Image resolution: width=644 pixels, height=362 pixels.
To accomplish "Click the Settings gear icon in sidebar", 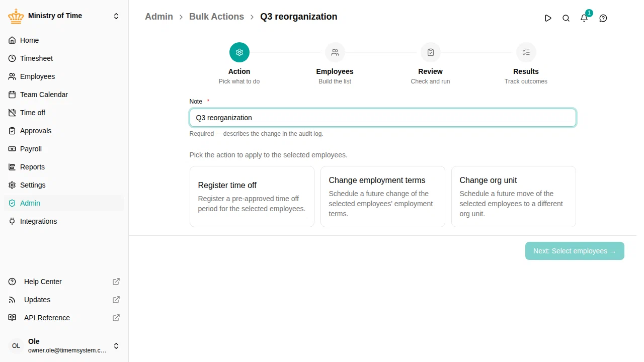I will (12, 185).
